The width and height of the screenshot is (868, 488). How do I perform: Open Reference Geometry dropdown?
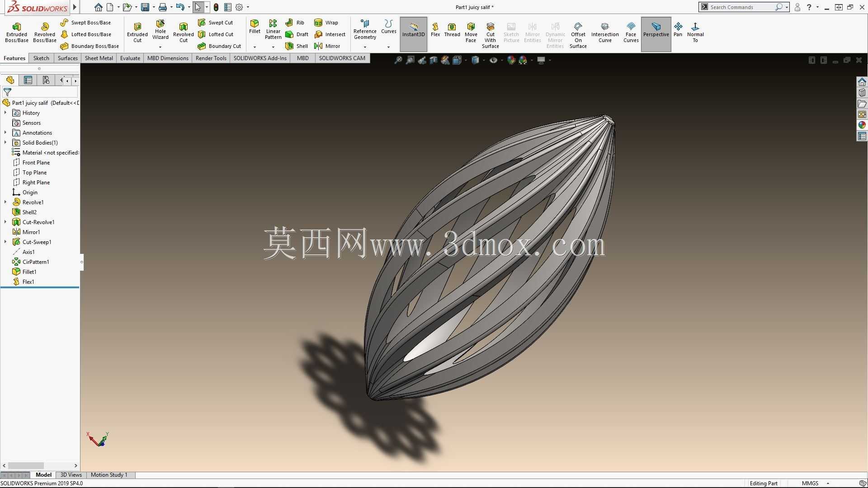[365, 47]
